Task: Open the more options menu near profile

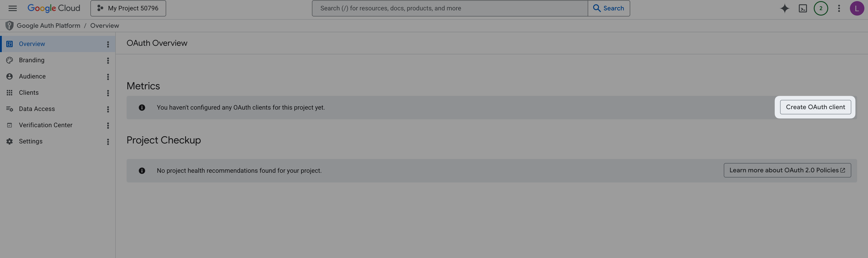Action: click(x=839, y=8)
